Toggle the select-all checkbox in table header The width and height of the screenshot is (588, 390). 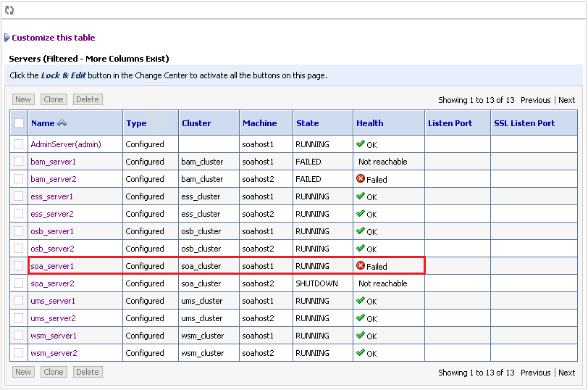click(19, 123)
